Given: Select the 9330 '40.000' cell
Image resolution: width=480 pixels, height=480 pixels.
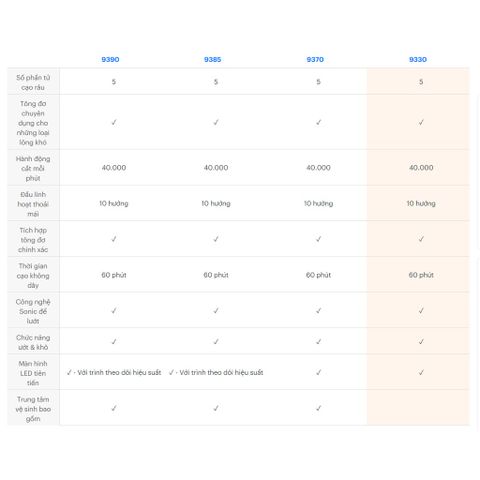Looking at the screenshot, I should pos(421,168).
